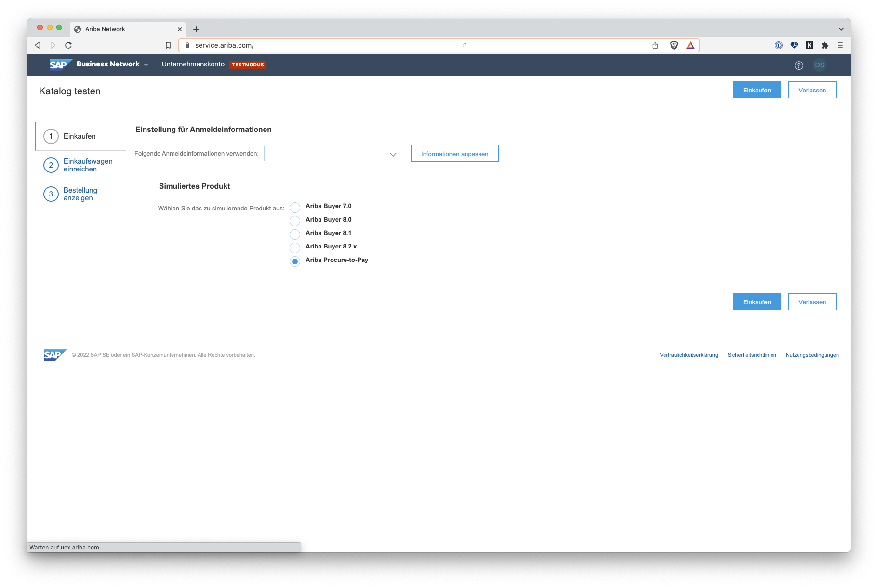Click the blue heart extension icon
The image size is (878, 588).
tap(794, 45)
